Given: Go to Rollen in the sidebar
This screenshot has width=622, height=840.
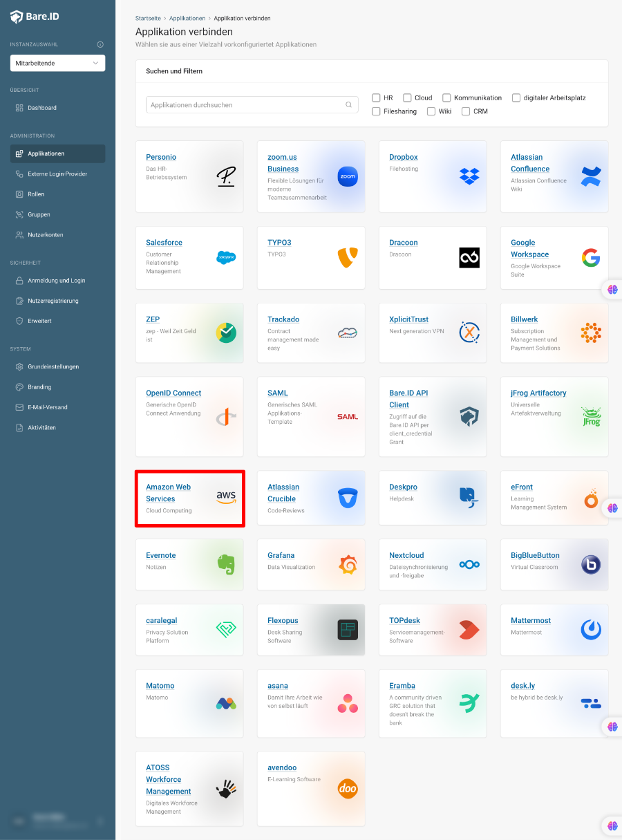Looking at the screenshot, I should tap(57, 194).
